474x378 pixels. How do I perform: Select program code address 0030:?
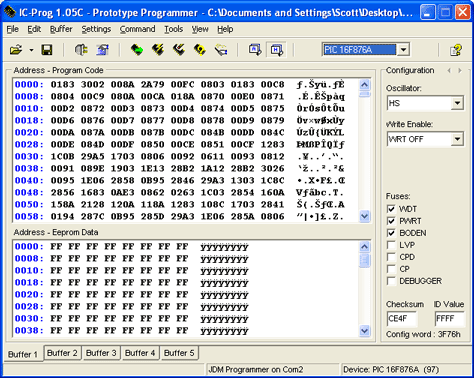(29, 157)
